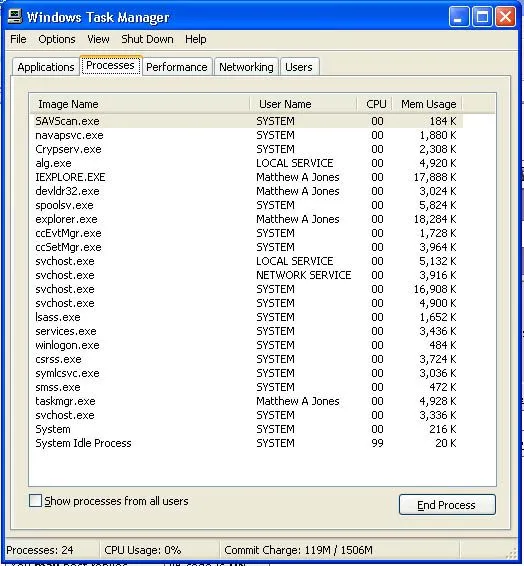Viewport: 524px width, 566px height.
Task: Click Matthew A Jones beside taskmgr.exe
Action: pyautogui.click(x=298, y=401)
